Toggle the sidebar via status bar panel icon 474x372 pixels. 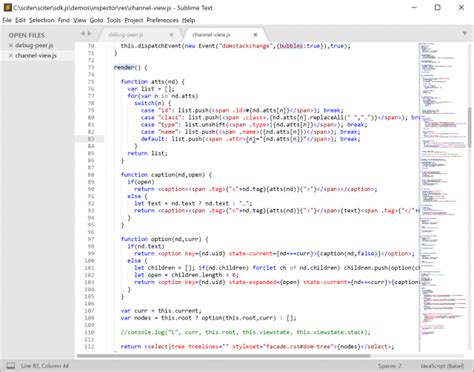point(11,366)
